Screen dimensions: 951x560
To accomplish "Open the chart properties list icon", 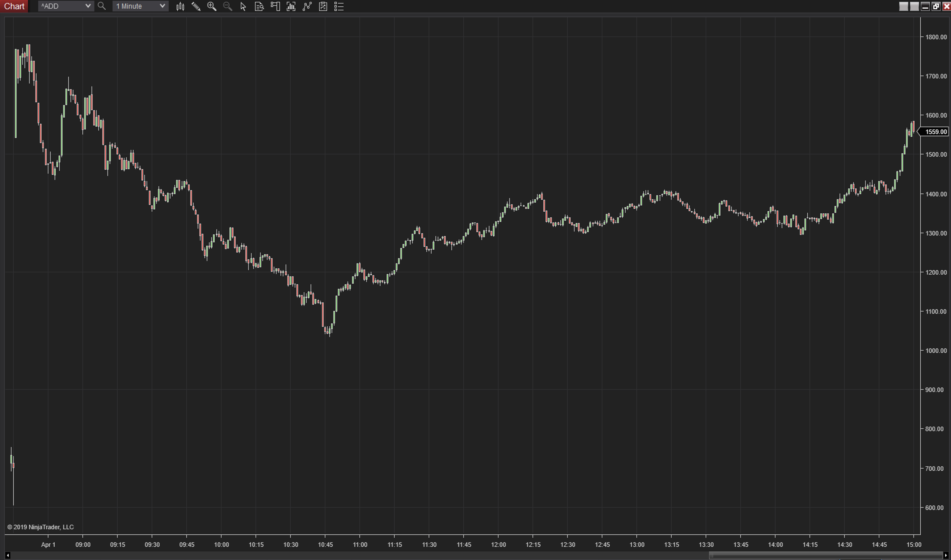I will (339, 7).
